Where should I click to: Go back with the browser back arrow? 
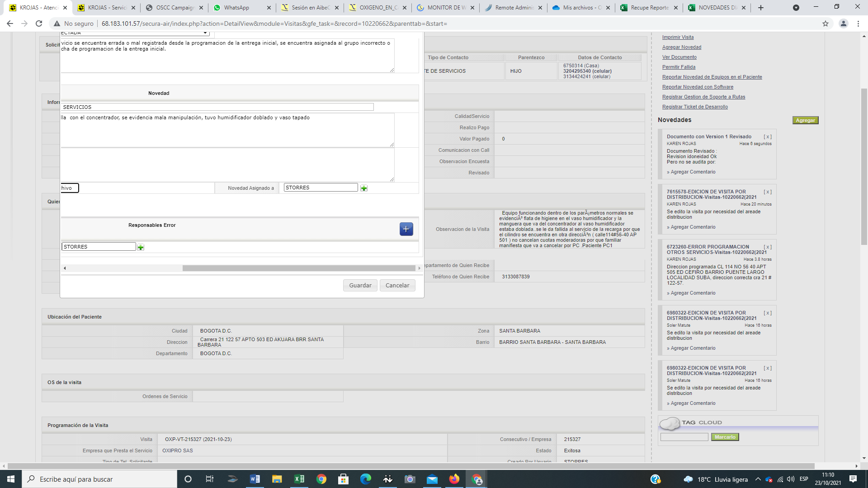(x=10, y=23)
